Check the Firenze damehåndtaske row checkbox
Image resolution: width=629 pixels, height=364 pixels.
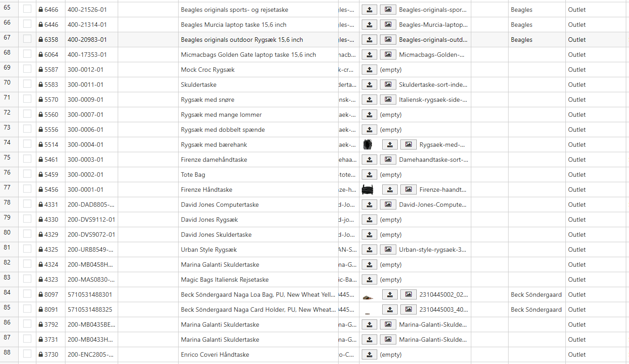click(27, 159)
